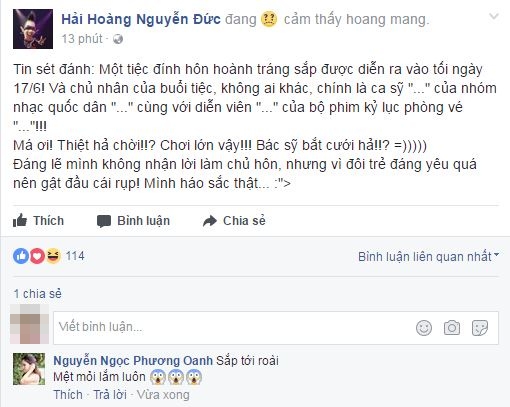The height and width of the screenshot is (407, 510).
Task: Click the thumbs-up Thích icon
Action: [20, 220]
